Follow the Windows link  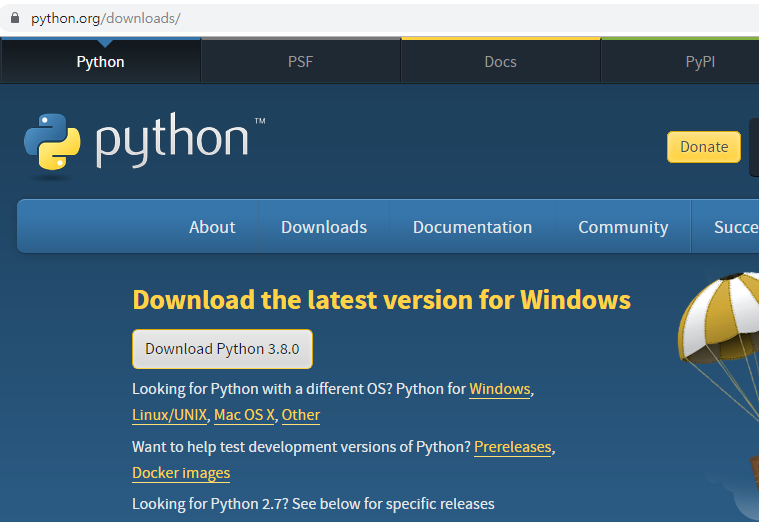[500, 389]
